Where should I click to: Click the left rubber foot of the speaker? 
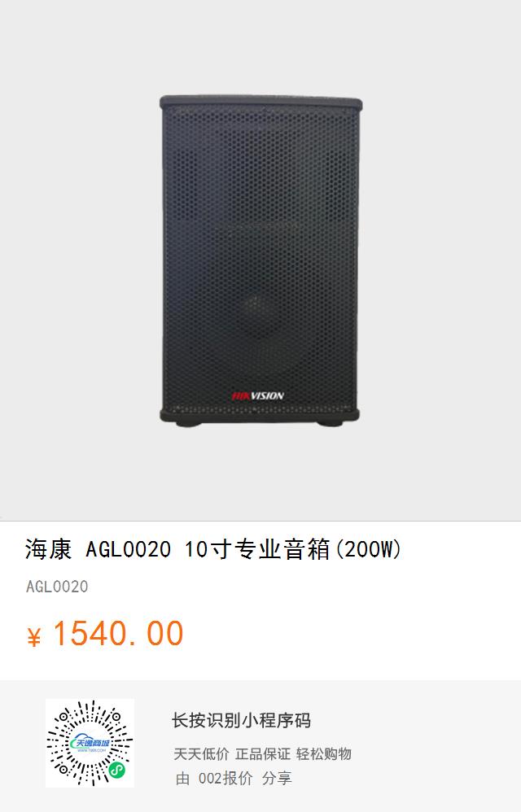[x=189, y=423]
